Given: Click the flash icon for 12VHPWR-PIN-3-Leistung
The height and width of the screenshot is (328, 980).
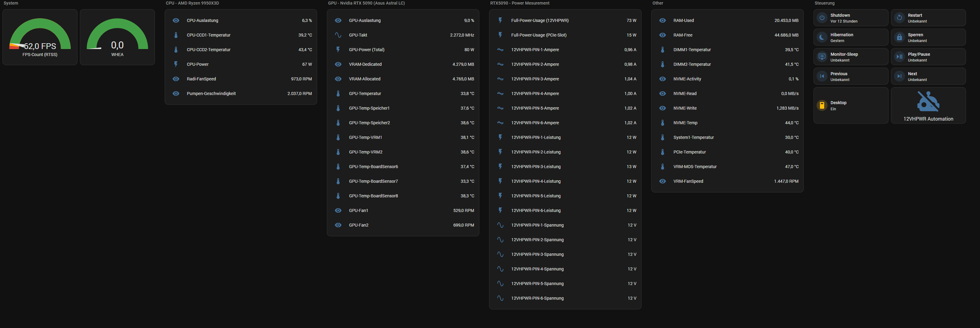Looking at the screenshot, I should point(500,167).
